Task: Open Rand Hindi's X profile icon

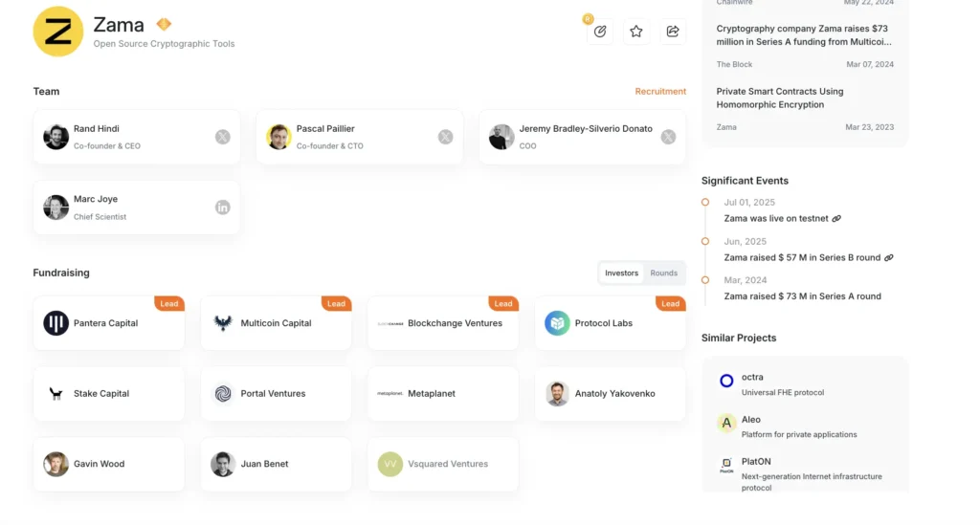Action: click(222, 137)
